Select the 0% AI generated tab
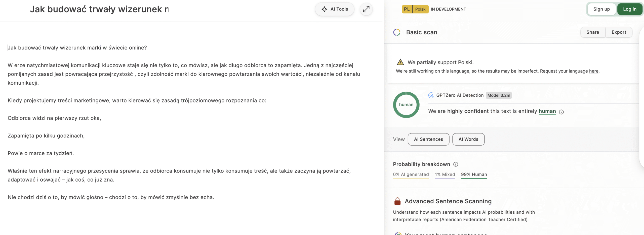 tap(411, 174)
